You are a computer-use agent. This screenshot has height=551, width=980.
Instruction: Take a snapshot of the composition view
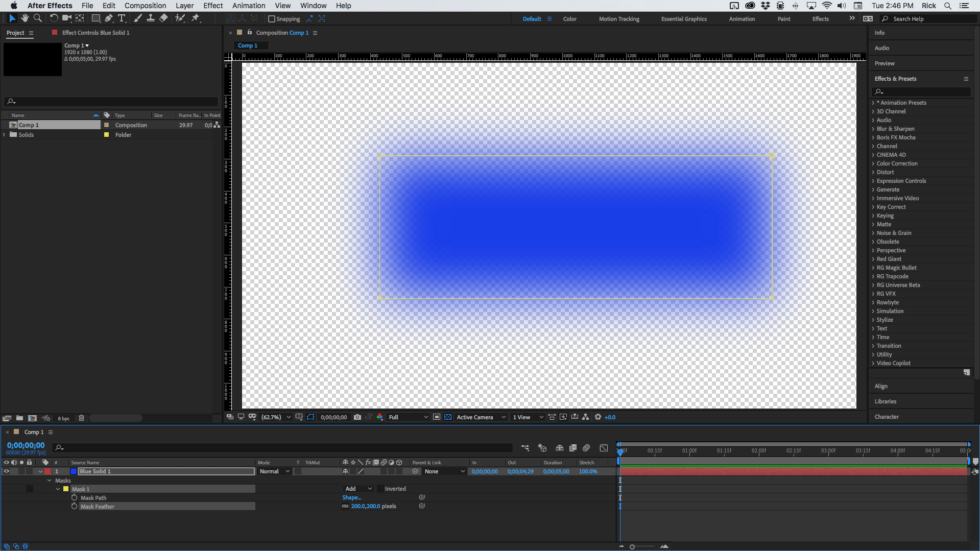(x=357, y=417)
